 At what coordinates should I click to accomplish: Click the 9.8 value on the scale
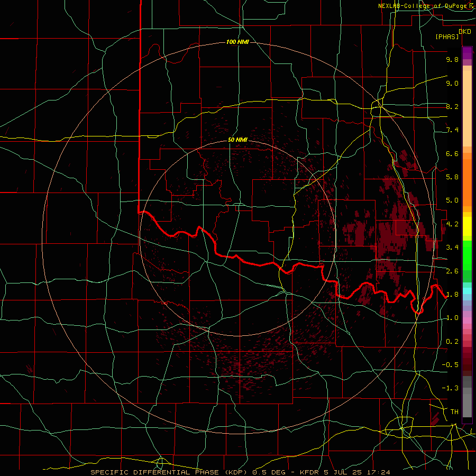coord(452,59)
